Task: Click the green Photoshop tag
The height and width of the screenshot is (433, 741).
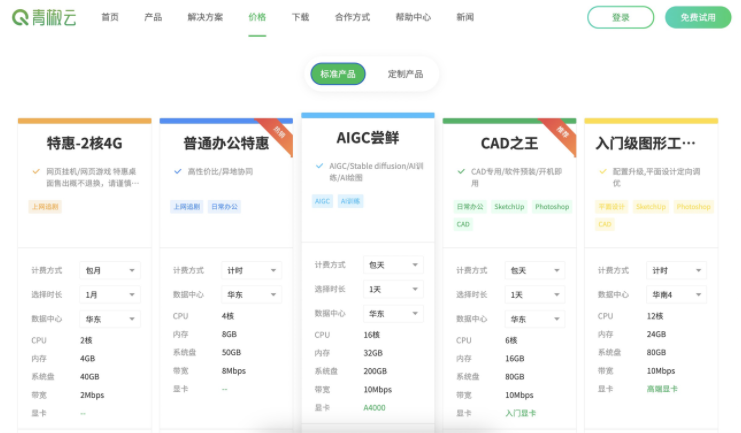Action: click(552, 207)
